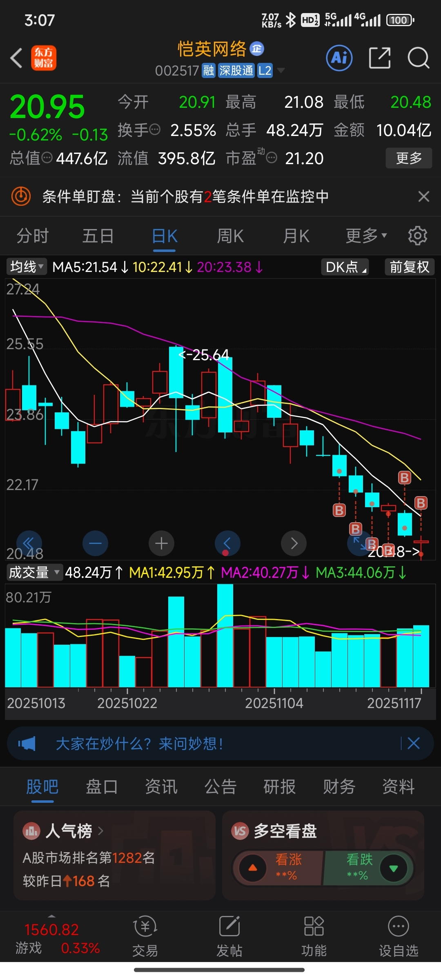Move chart cursor left with arrow button
Screen dimensions: 441x980
pos(227,543)
